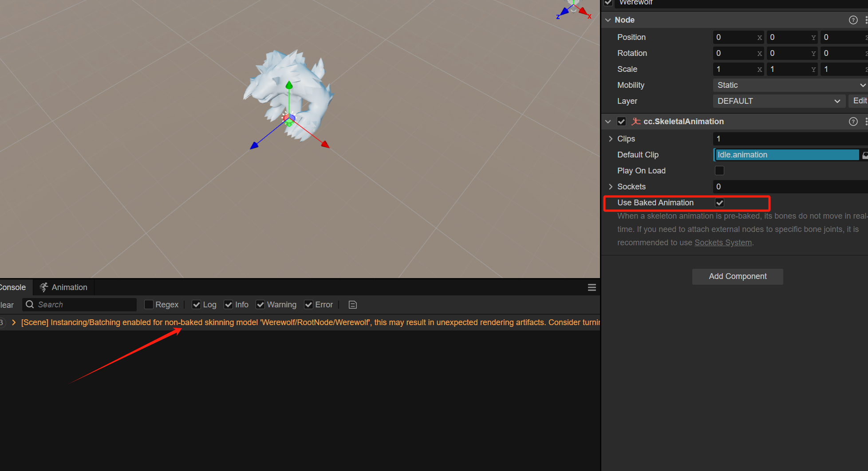Viewport: 868px width, 471px height.
Task: Switch to the Animation tab
Action: tap(63, 287)
